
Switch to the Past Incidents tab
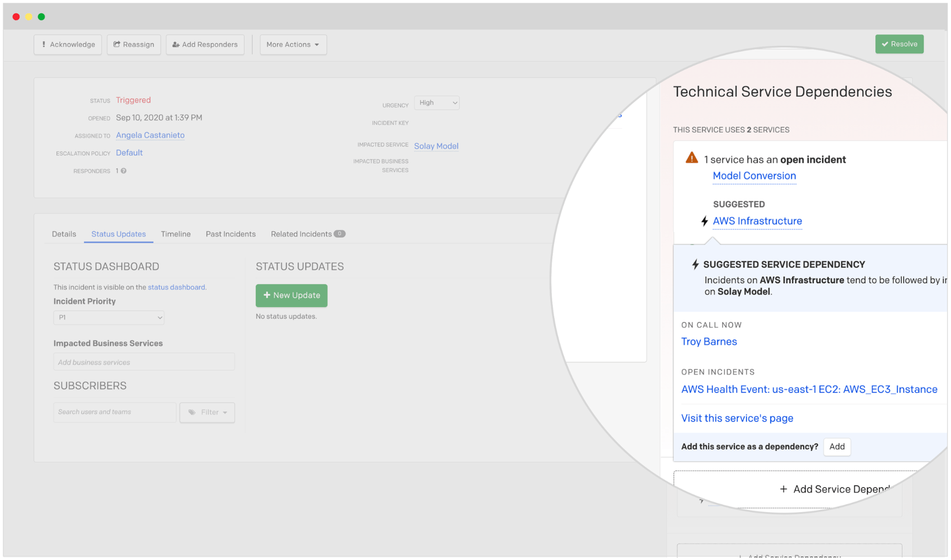(x=230, y=234)
